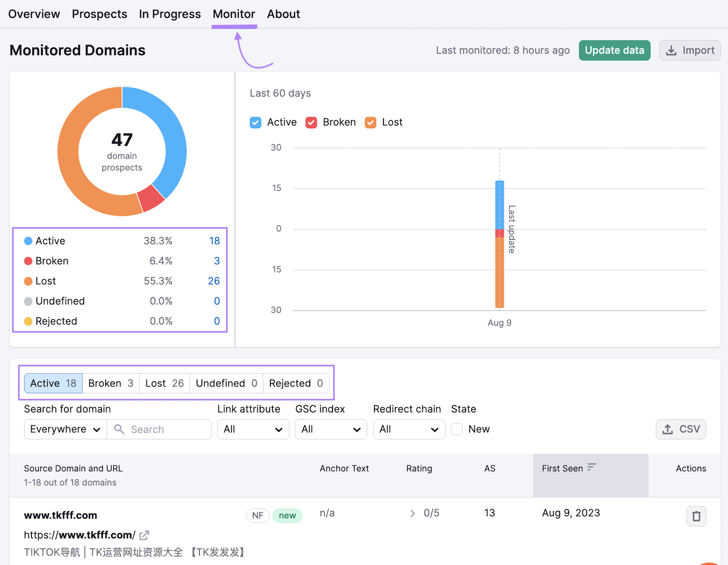Viewport: 728px width, 565px height.
Task: Open the www.tkfff.com domain link
Action: (60, 515)
